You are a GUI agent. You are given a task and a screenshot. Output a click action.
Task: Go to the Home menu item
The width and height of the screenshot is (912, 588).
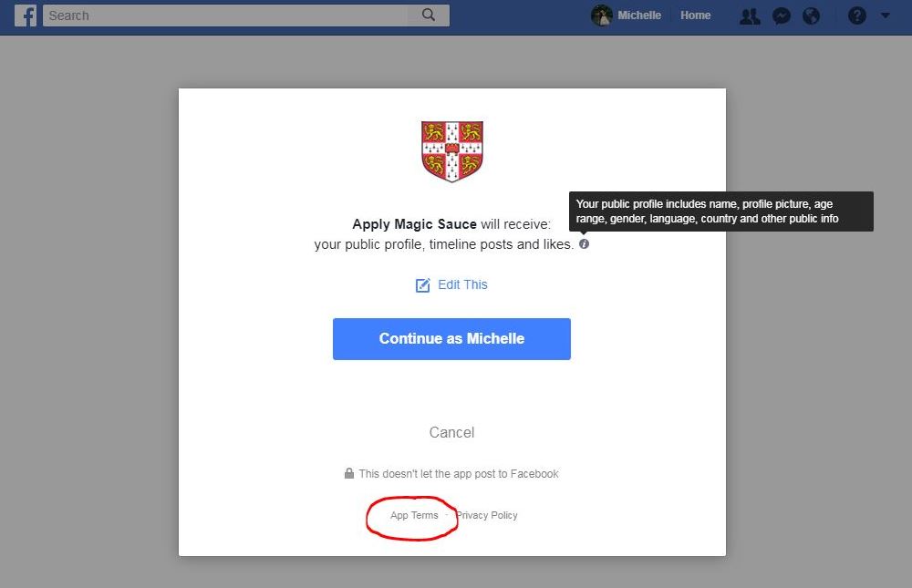pos(695,15)
